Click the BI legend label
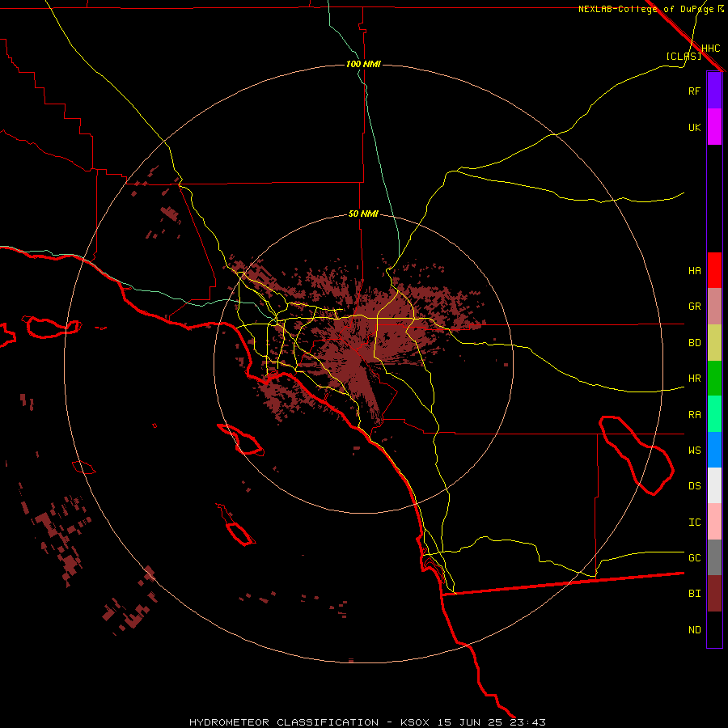 [695, 594]
